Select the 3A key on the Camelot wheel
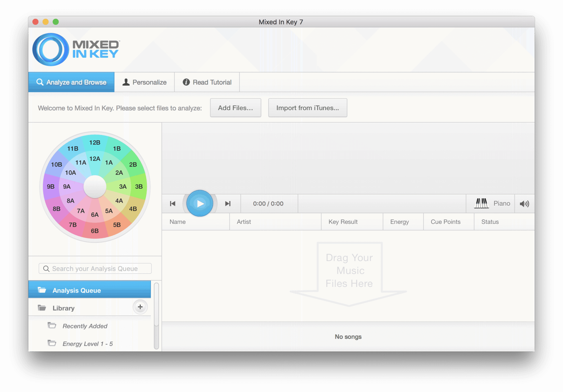This screenshot has width=563, height=392. pos(123,186)
